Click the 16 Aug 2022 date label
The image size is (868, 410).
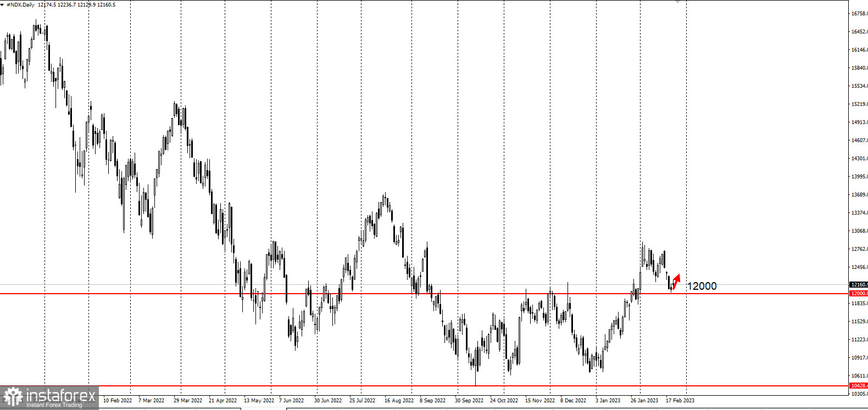(399, 401)
